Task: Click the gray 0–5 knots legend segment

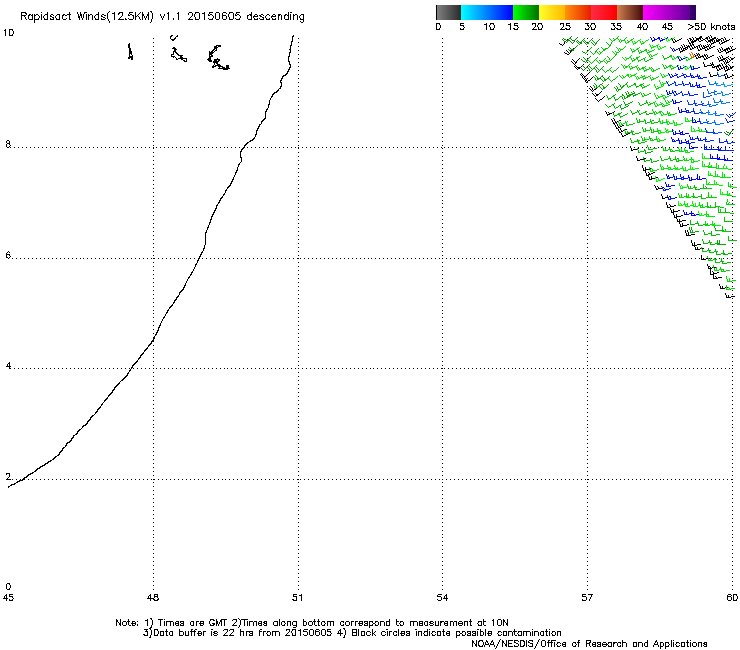Action: pyautogui.click(x=448, y=12)
